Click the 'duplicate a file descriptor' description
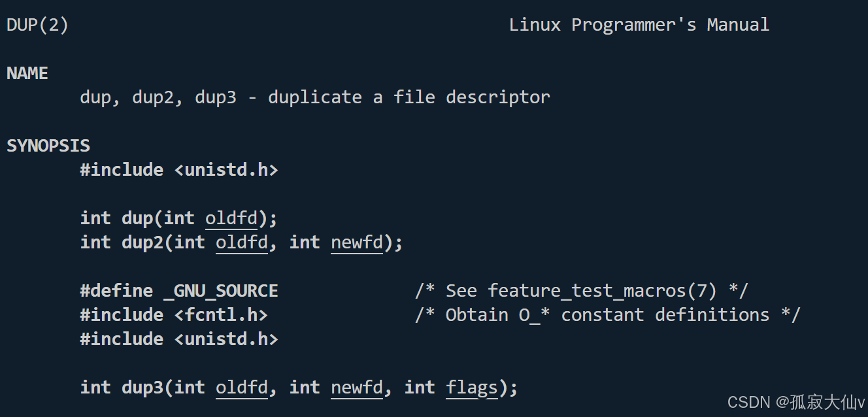Image resolution: width=868 pixels, height=417 pixels. pos(409,97)
